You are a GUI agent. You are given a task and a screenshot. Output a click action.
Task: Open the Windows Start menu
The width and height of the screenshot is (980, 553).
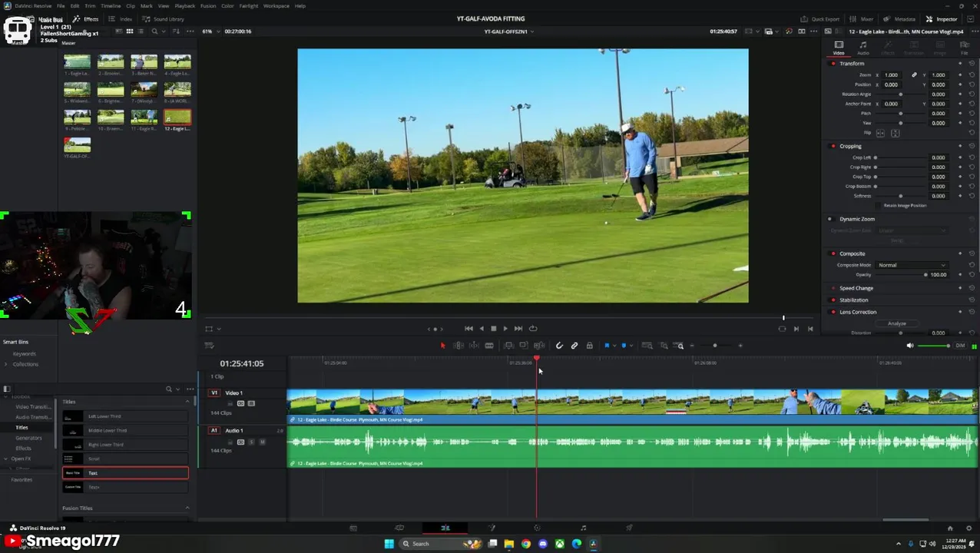pos(389,544)
